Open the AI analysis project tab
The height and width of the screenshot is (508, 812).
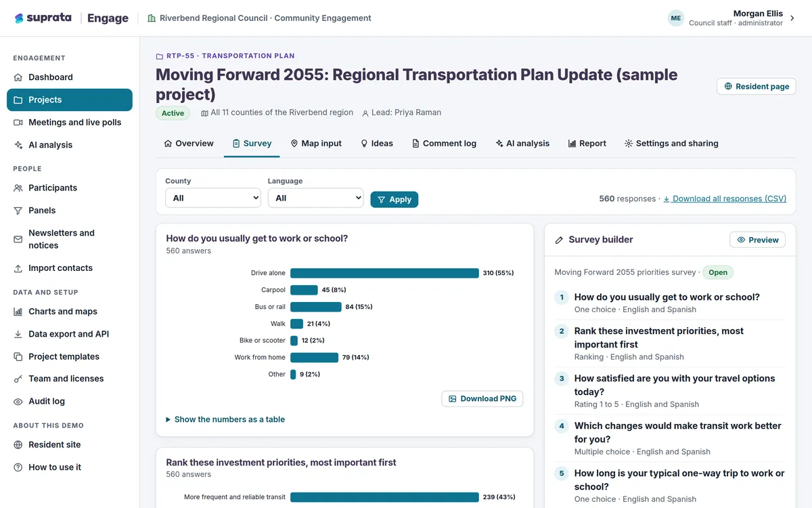(x=522, y=144)
